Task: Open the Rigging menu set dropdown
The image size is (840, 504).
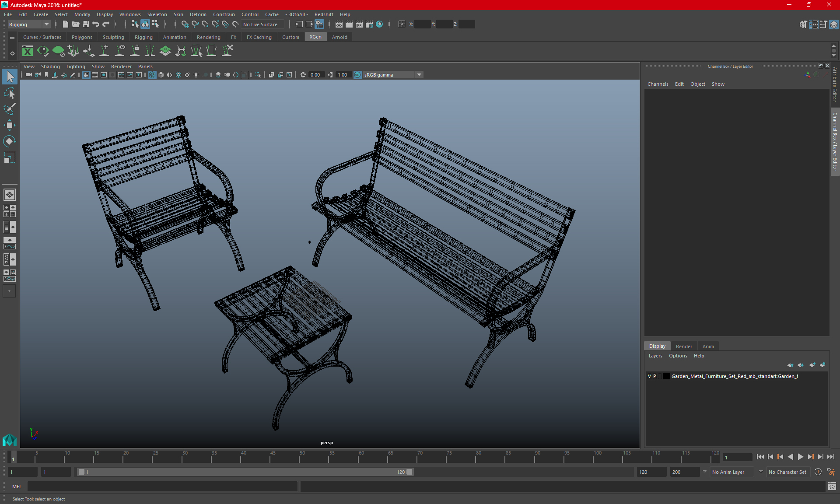Action: [29, 24]
